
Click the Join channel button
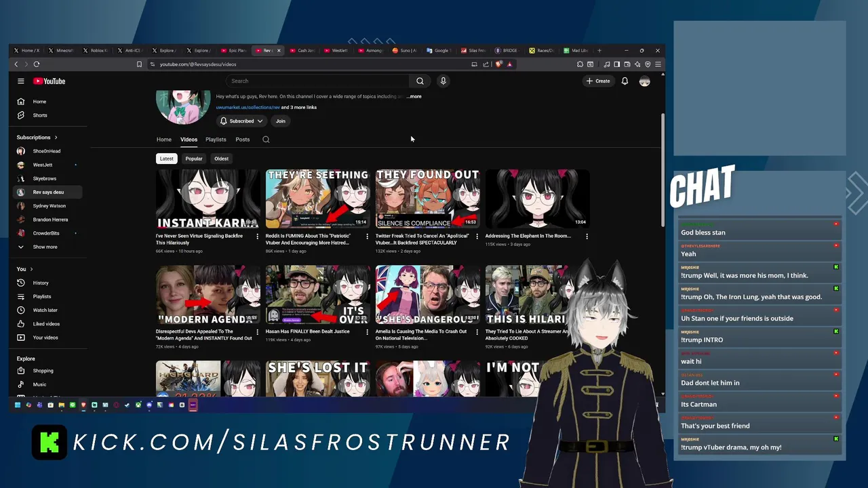tap(280, 121)
